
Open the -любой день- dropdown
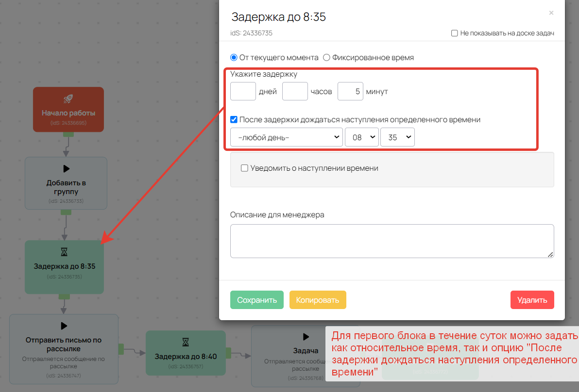[286, 137]
